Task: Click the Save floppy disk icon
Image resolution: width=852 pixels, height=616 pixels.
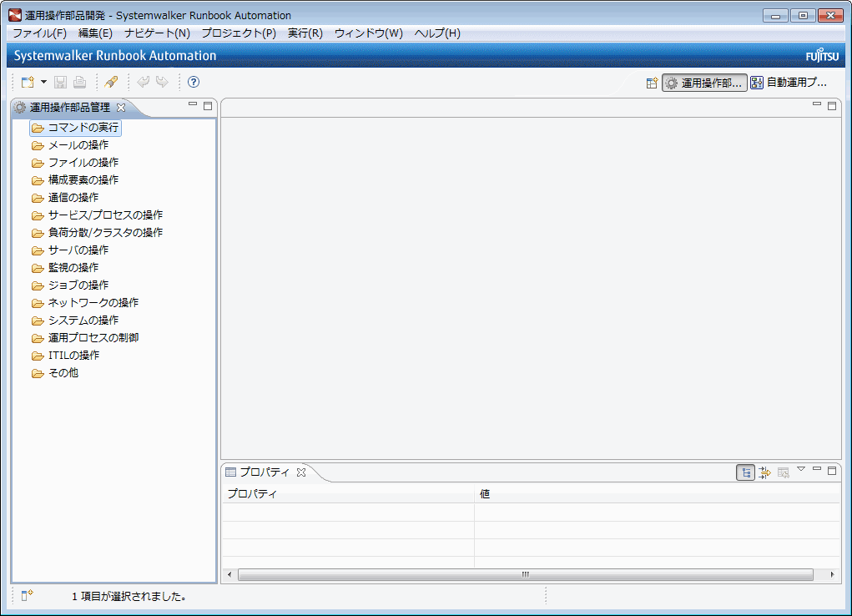Action: (60, 82)
